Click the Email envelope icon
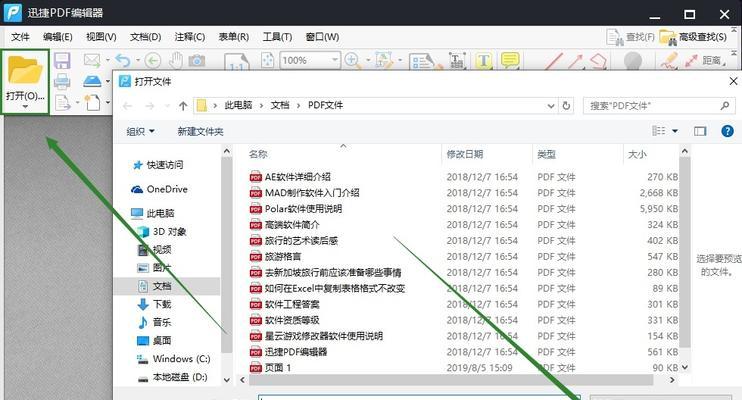The image size is (742, 400). pos(92,60)
